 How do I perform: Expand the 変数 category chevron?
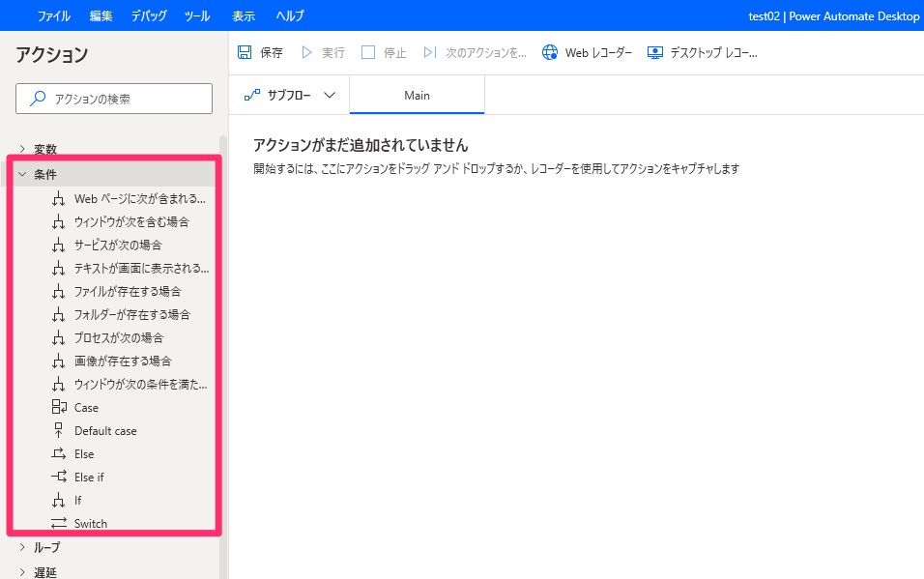[x=22, y=149]
